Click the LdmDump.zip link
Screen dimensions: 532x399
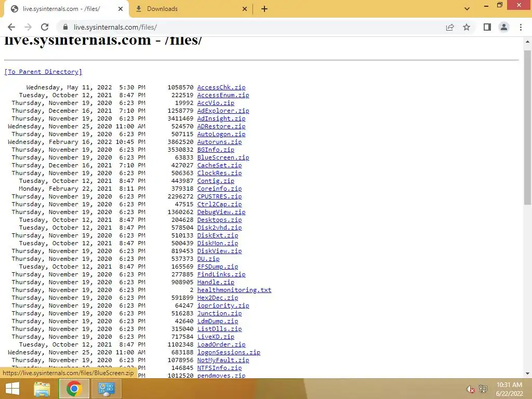coord(218,321)
